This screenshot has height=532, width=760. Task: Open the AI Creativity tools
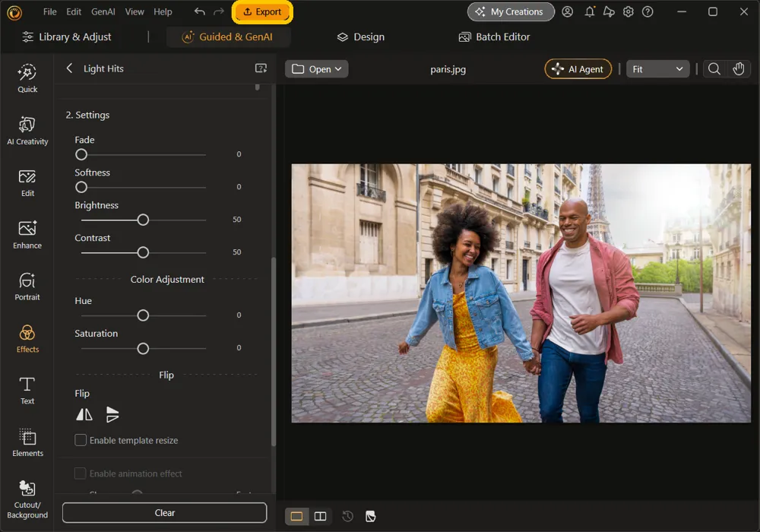(27, 130)
